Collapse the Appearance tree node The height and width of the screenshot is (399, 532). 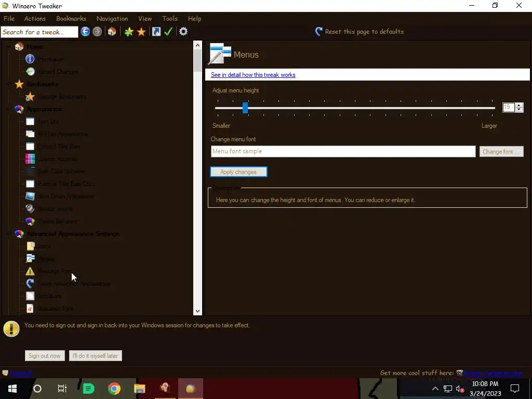[8, 109]
